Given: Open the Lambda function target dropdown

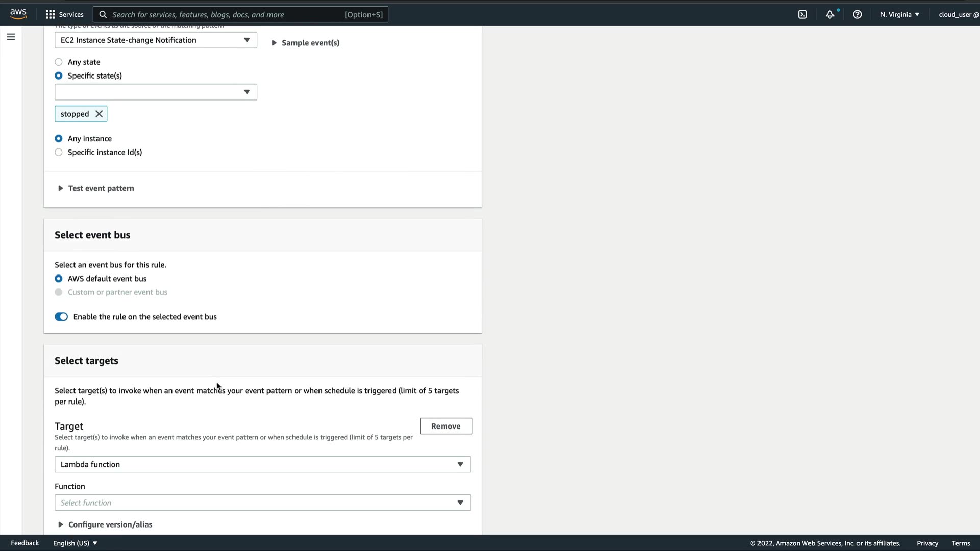Looking at the screenshot, I should pos(262,464).
